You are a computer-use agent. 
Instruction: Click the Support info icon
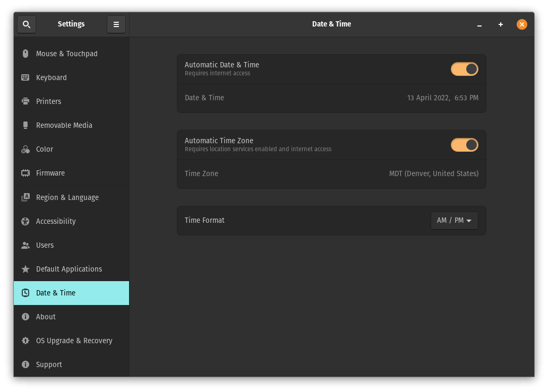pos(25,364)
